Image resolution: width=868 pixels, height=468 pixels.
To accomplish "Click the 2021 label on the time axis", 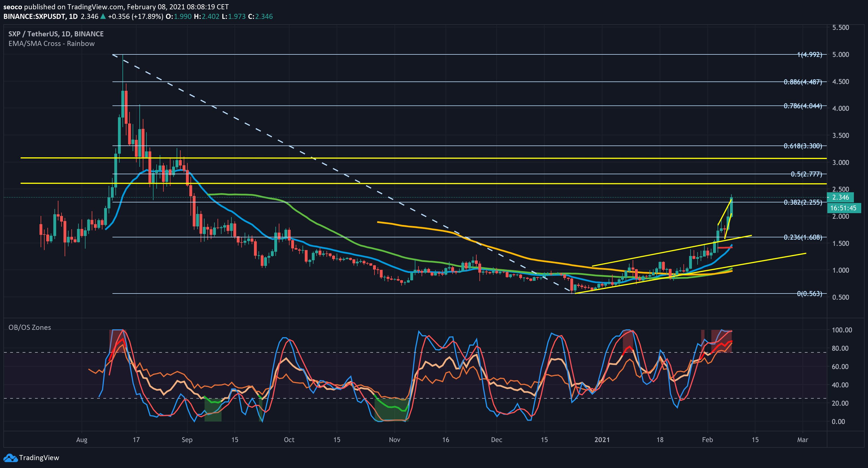I will click(602, 440).
